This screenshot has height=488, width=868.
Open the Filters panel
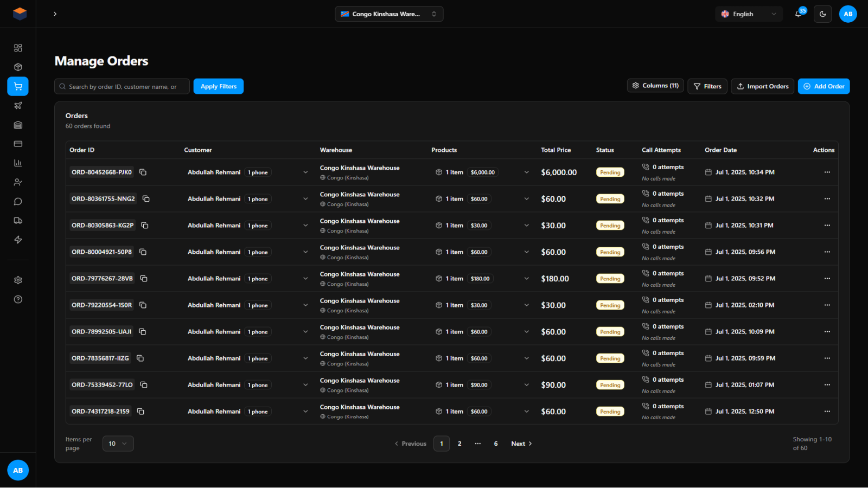click(707, 86)
